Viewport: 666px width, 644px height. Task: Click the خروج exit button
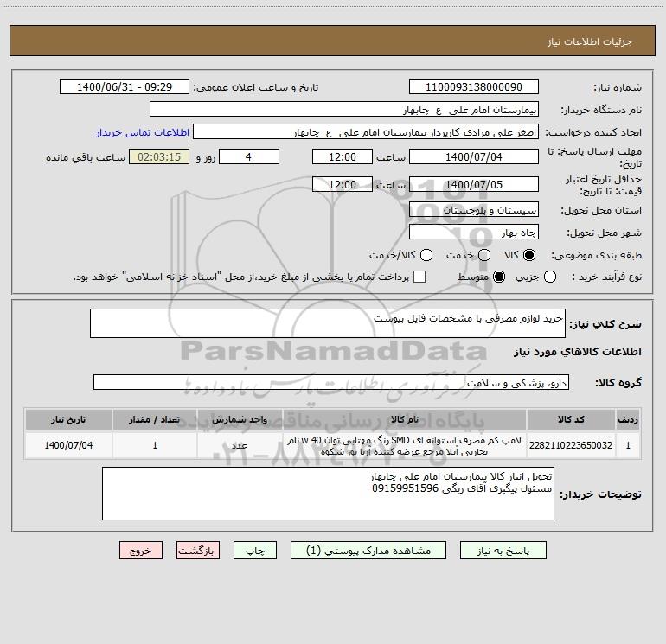[141, 551]
